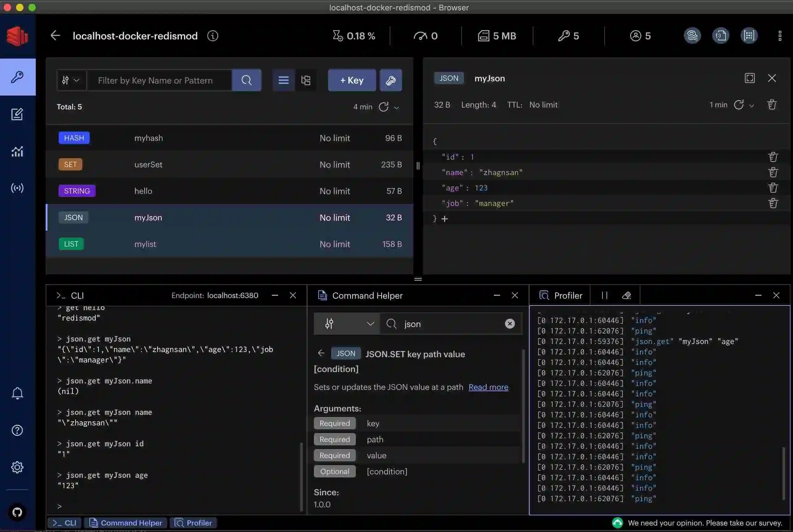Open the profiler pause button
Screen dimensions: 793x532
[x=603, y=295]
